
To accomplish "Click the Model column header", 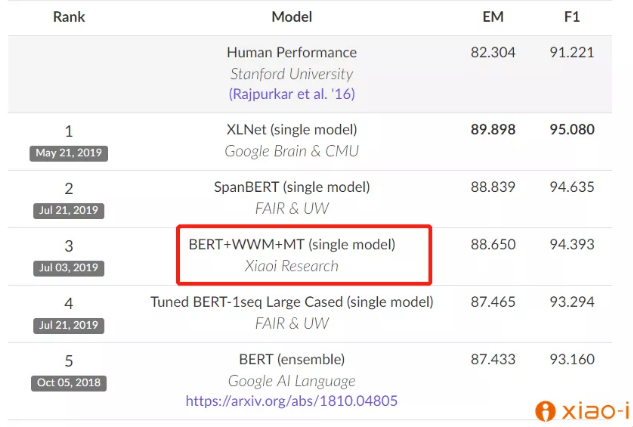I will (292, 17).
